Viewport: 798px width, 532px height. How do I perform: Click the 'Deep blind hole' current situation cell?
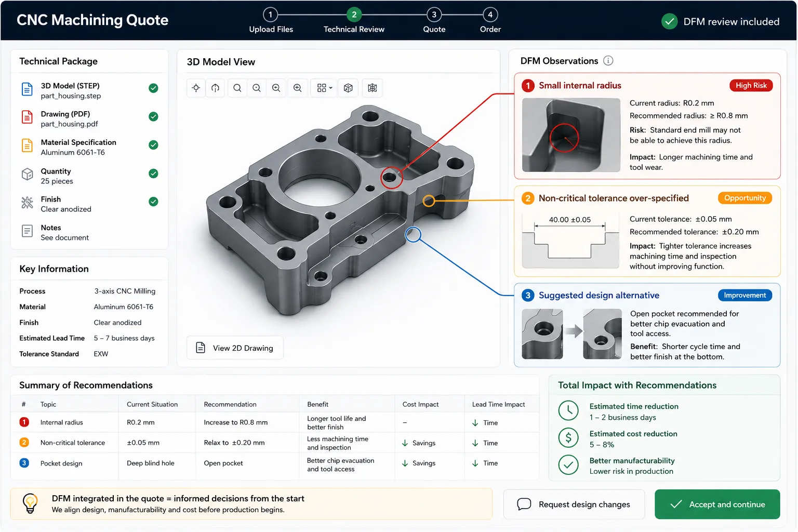150,463
